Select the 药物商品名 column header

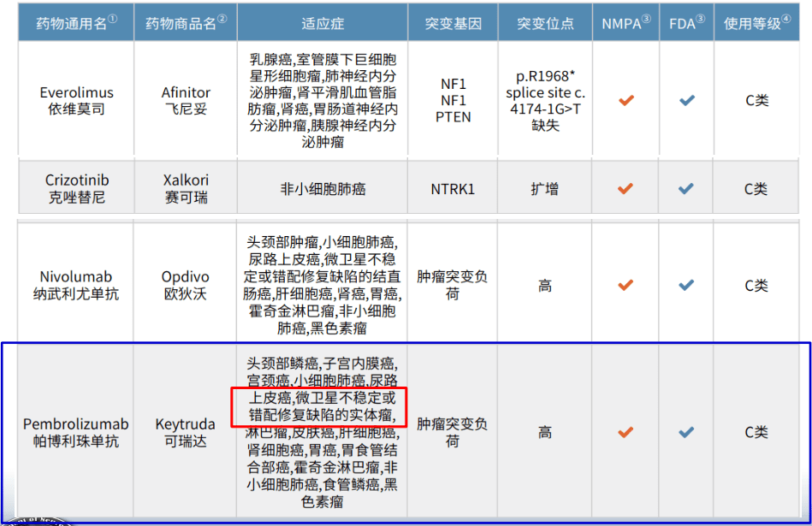186,23
